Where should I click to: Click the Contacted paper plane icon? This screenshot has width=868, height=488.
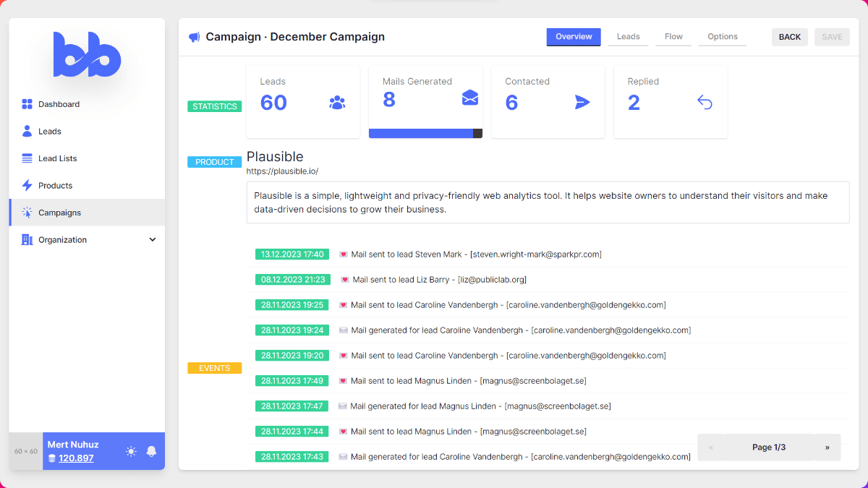(582, 103)
